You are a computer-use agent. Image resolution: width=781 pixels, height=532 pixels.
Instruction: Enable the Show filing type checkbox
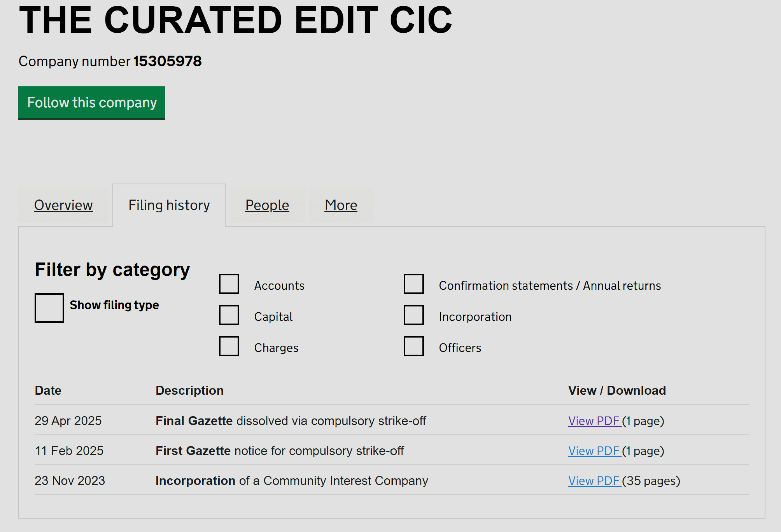(x=49, y=308)
